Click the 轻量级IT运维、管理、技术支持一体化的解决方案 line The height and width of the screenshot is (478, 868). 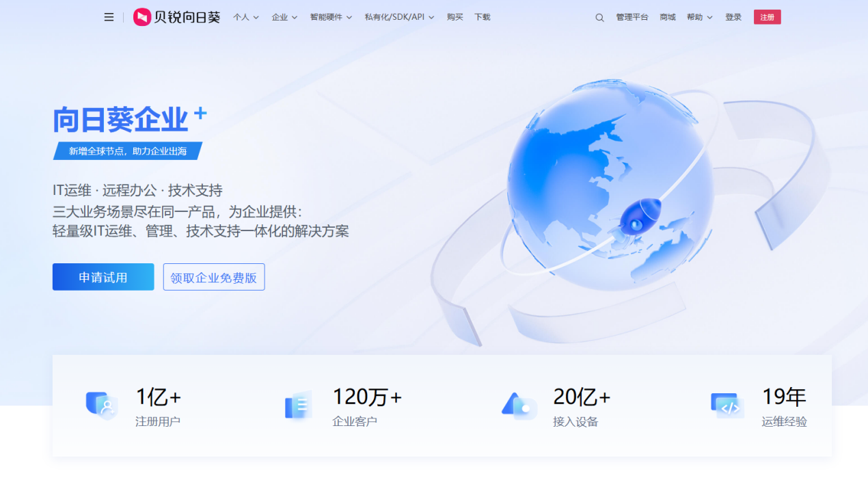coord(201,231)
